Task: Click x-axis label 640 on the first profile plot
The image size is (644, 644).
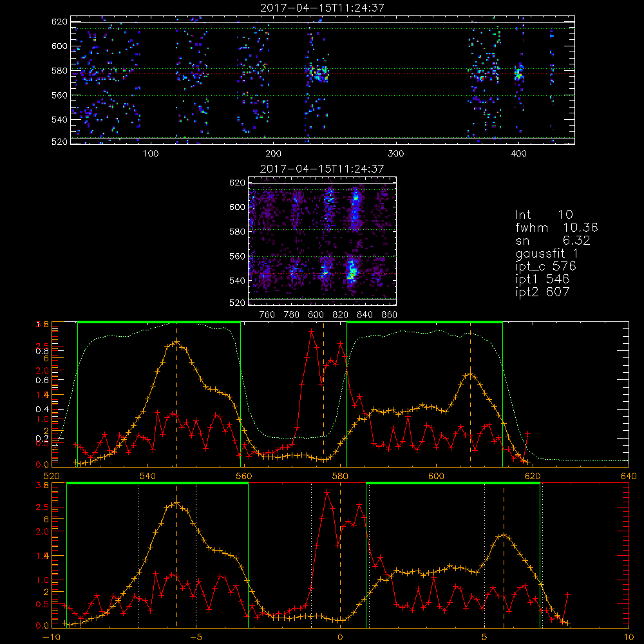Action: (x=629, y=477)
